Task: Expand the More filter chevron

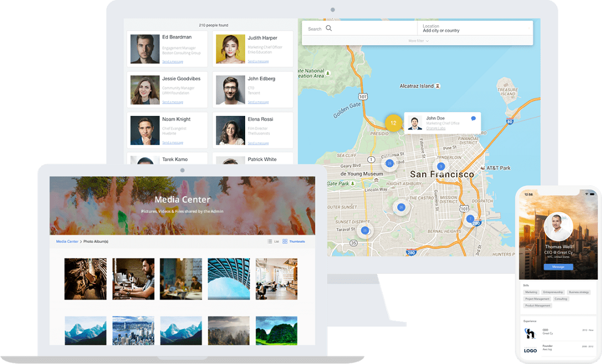Action: pos(427,41)
